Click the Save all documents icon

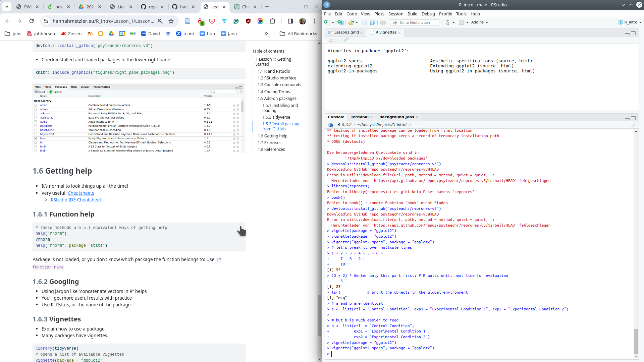[x=373, y=22]
